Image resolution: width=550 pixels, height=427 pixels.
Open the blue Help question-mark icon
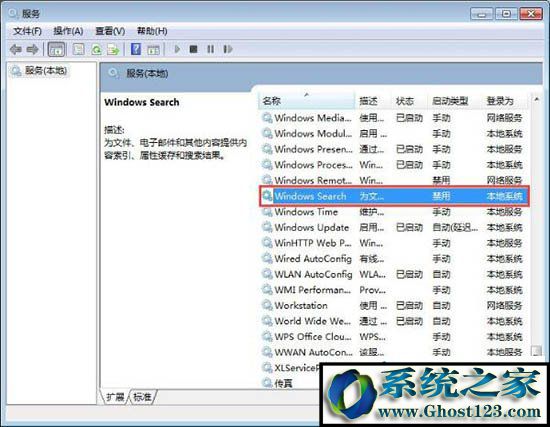pyautogui.click(x=136, y=49)
